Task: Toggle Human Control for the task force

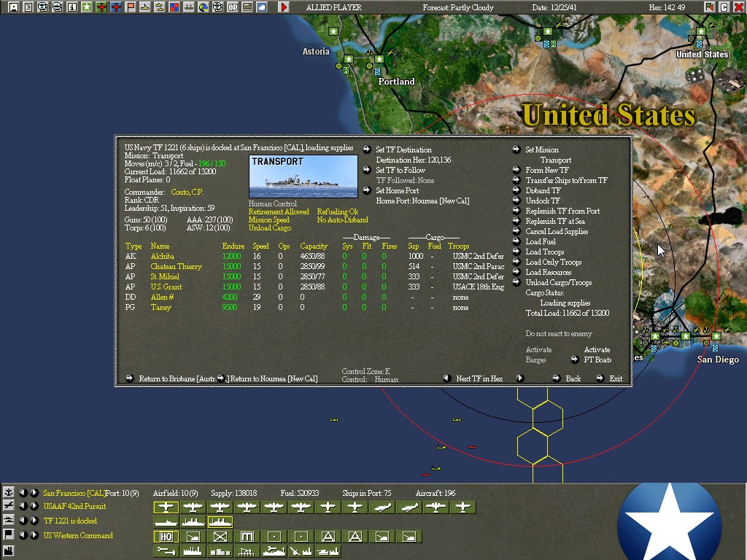Action: point(273,203)
